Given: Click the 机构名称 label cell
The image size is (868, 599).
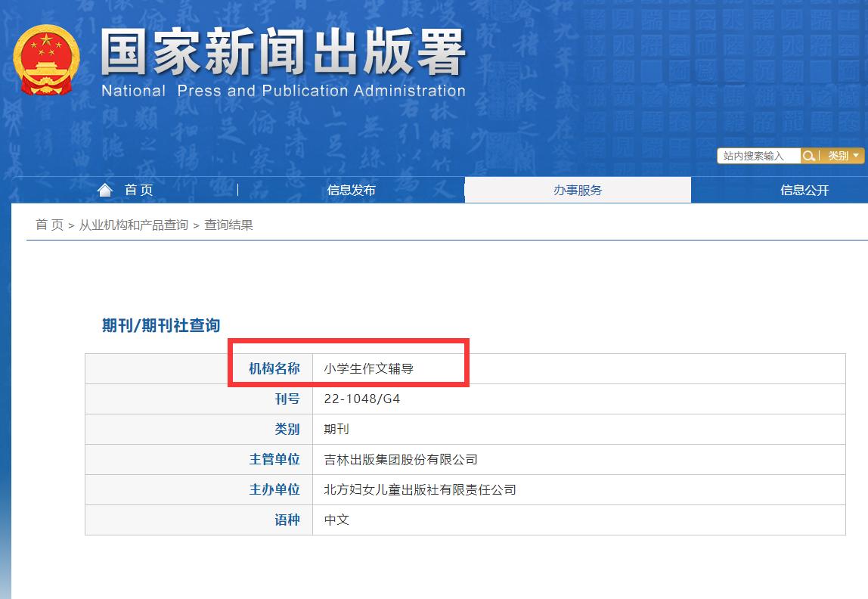Looking at the screenshot, I should point(199,368).
